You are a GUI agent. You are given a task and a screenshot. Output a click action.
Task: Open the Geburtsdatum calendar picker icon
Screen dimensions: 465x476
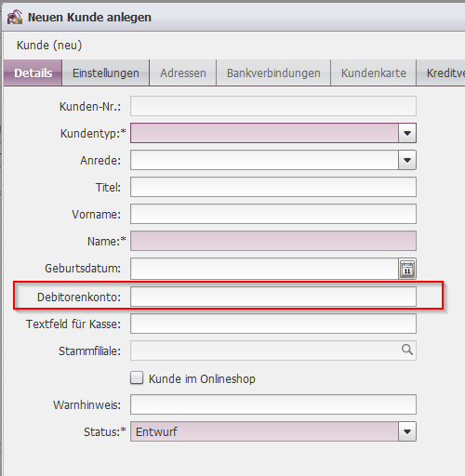(407, 269)
